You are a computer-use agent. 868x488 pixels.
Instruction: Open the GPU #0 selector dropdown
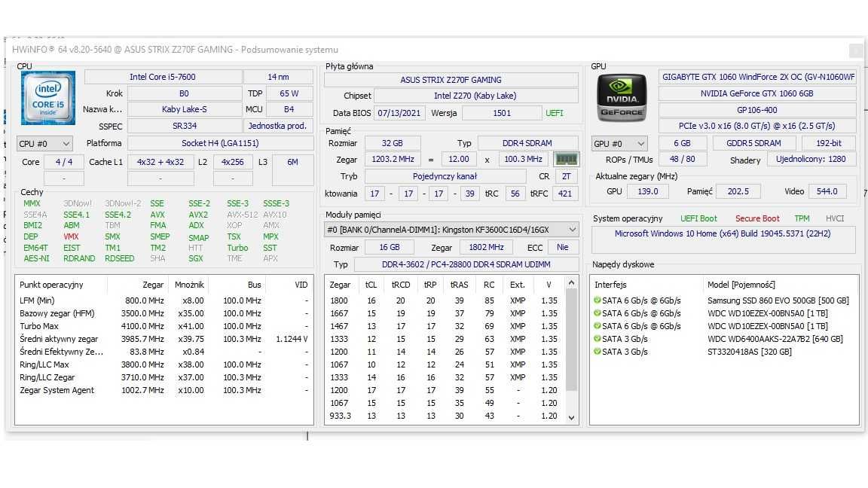619,144
